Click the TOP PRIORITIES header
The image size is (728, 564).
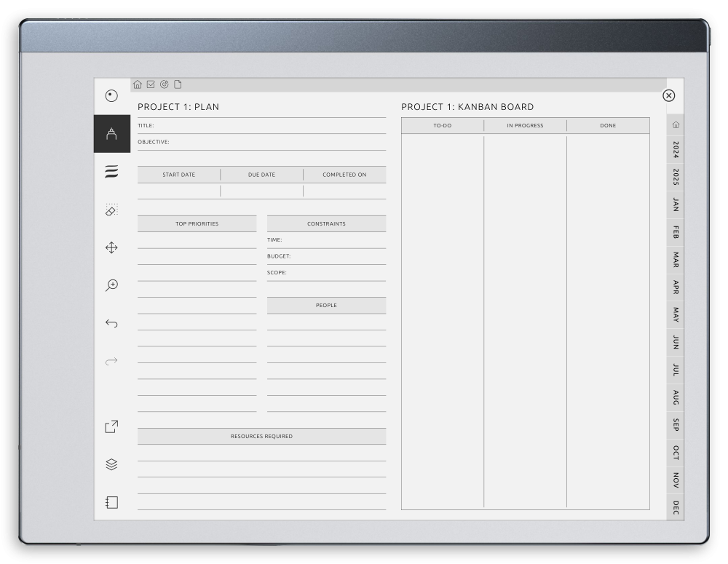pyautogui.click(x=197, y=223)
